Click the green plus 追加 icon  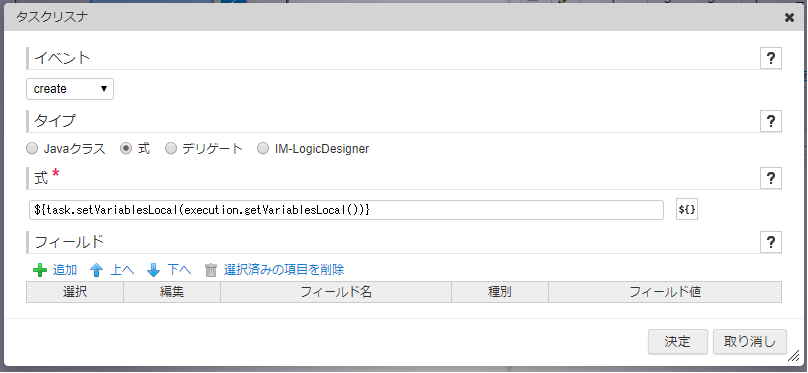coord(40,269)
